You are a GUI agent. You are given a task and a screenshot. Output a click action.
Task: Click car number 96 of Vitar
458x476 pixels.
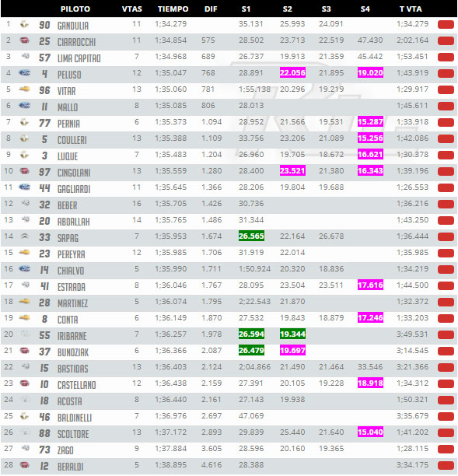point(44,90)
